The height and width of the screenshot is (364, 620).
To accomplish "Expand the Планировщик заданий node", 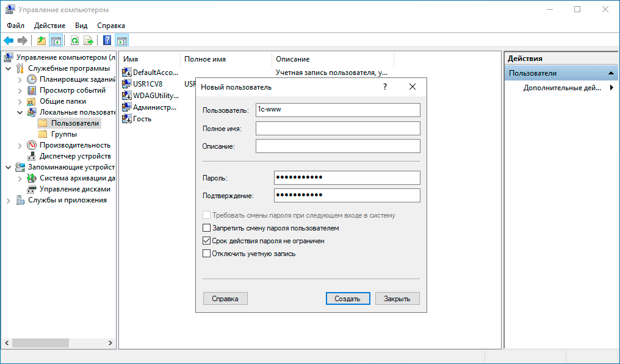I will pyautogui.click(x=20, y=79).
